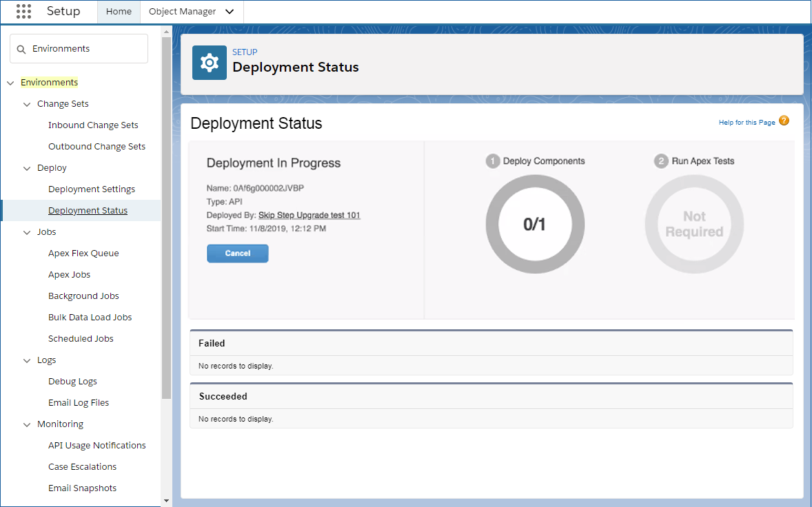Click the Quick Find magnifying glass icon
Screen dimensions: 812x507
pos(21,48)
